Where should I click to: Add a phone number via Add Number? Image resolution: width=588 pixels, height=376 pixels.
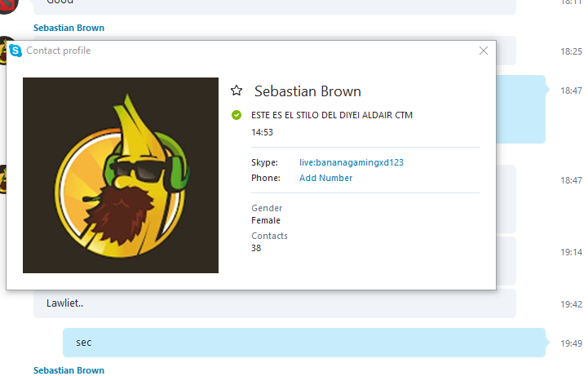coord(325,178)
